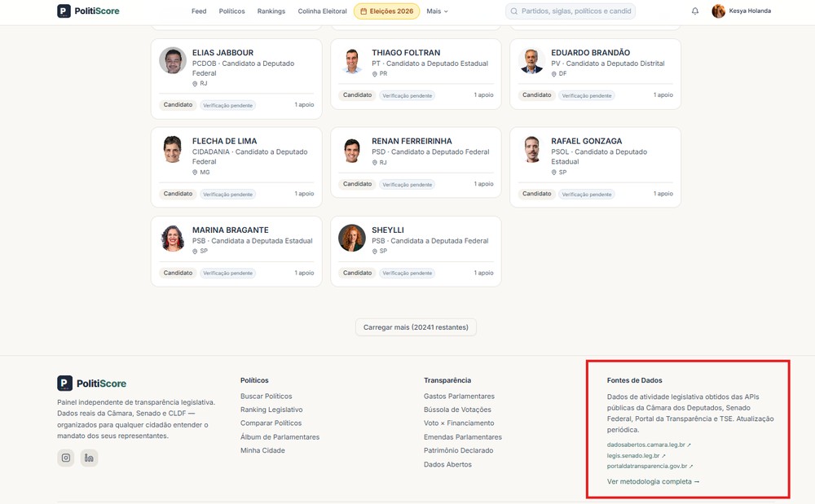
Task: Open Flecha de Lima's photo
Action: coord(173,149)
